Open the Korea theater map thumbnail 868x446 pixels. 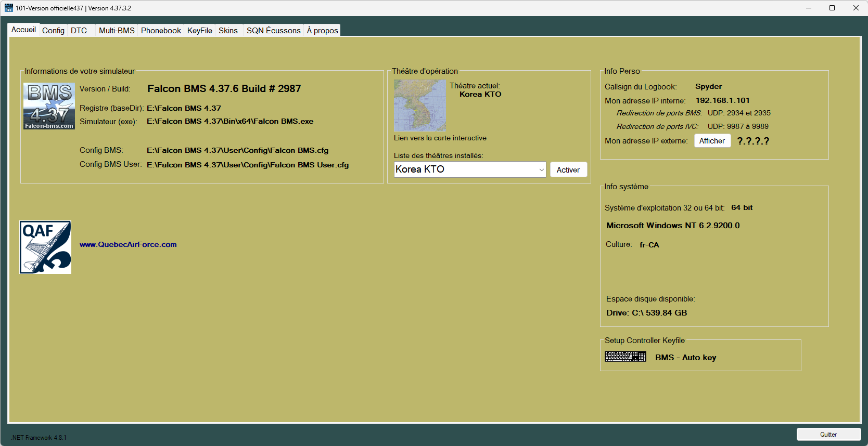(420, 106)
